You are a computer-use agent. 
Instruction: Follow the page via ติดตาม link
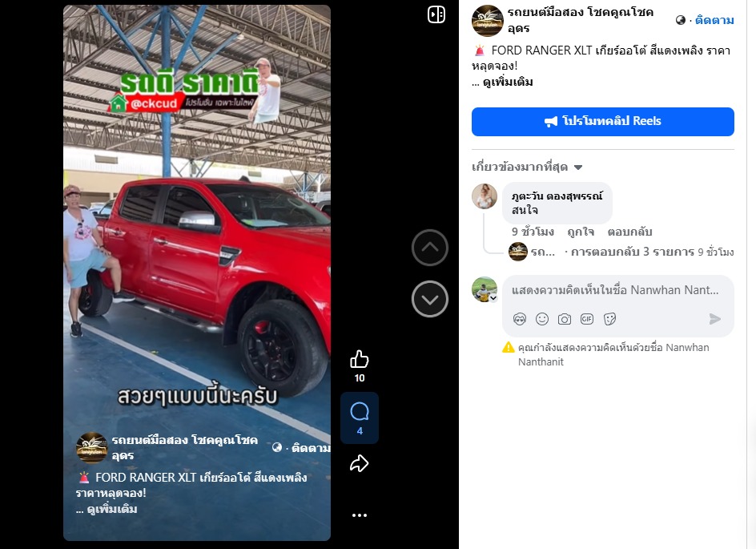pyautogui.click(x=714, y=20)
